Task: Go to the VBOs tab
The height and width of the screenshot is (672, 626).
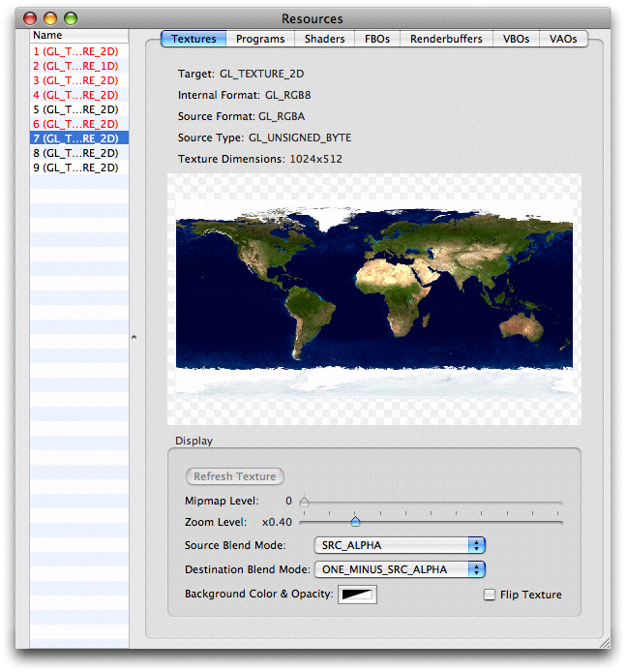Action: [516, 39]
